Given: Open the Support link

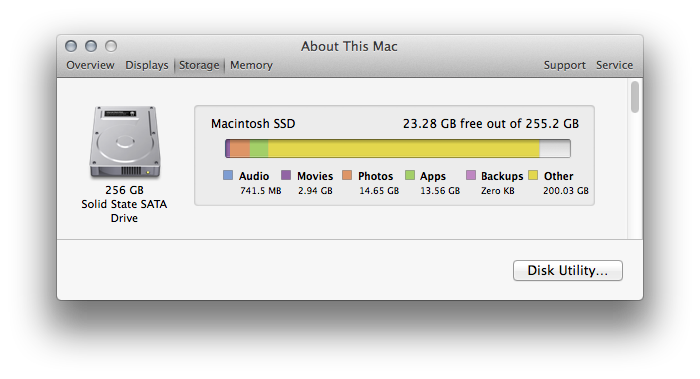Looking at the screenshot, I should 564,65.
